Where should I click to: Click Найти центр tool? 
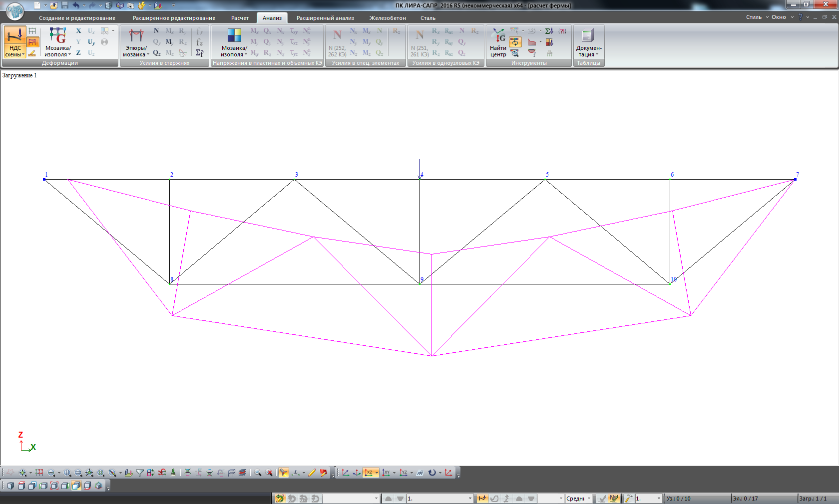coord(498,42)
